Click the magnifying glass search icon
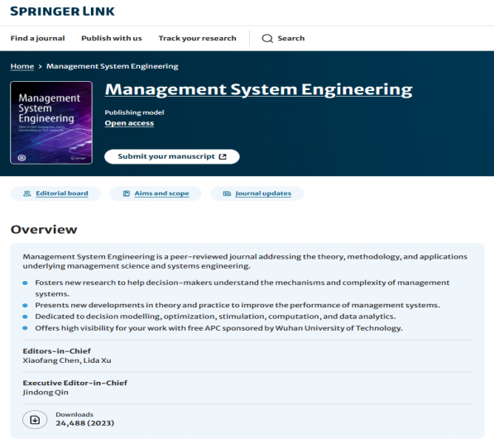The height and width of the screenshot is (448, 494). (x=267, y=38)
